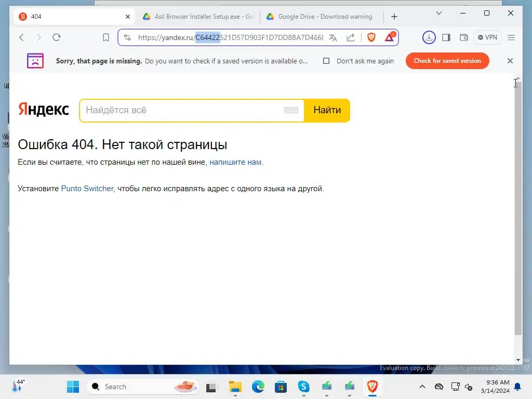Click the Brave taskbar icon
The image size is (532, 399).
click(x=372, y=387)
